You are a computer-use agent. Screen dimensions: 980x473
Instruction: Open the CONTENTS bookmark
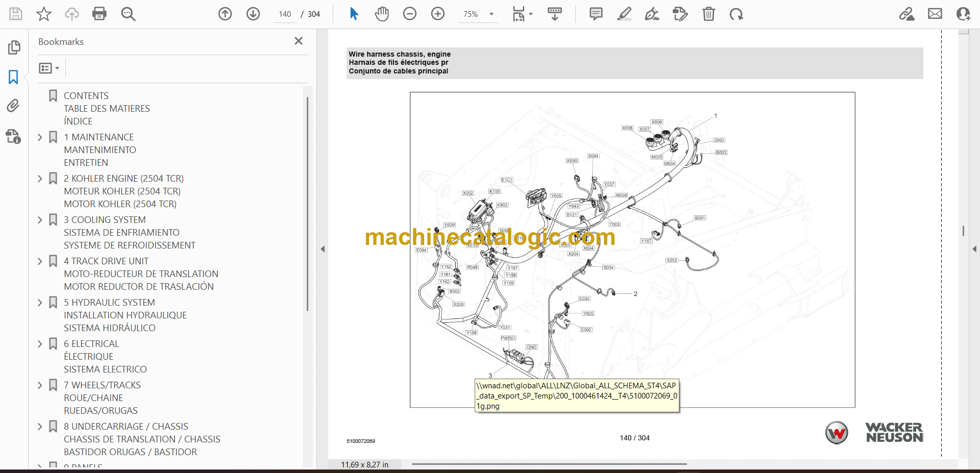86,95
